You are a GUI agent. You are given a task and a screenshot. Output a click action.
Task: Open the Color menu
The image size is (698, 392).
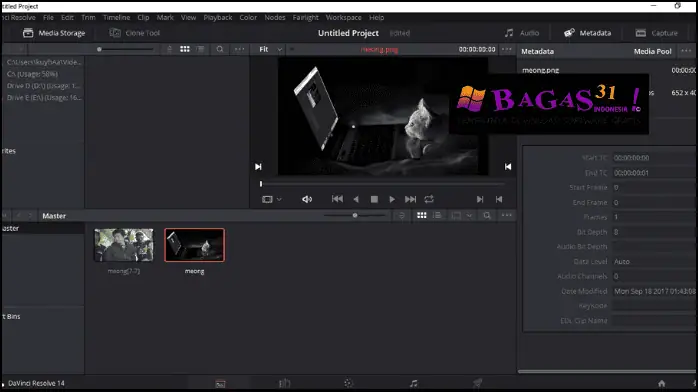point(248,17)
